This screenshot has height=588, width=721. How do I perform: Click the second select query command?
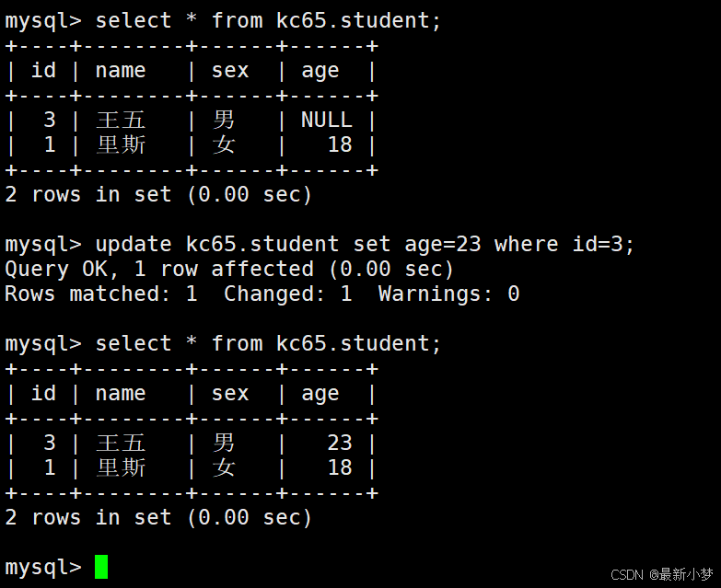coord(268,343)
